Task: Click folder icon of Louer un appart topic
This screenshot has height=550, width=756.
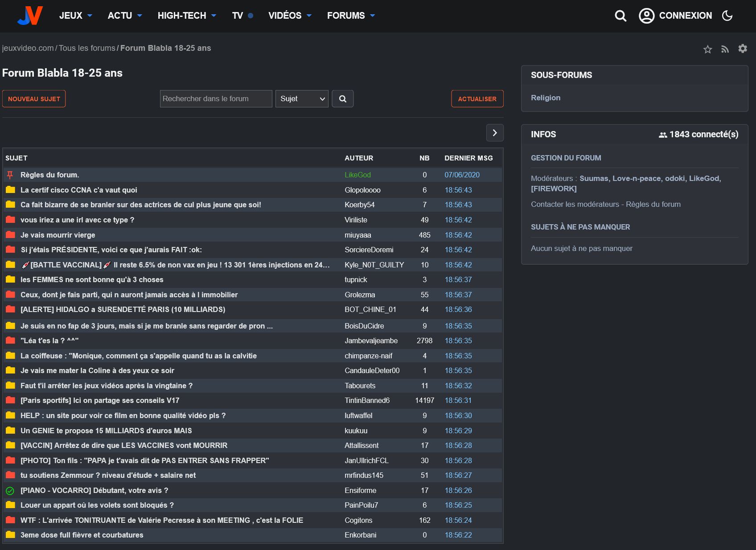Action: point(10,505)
